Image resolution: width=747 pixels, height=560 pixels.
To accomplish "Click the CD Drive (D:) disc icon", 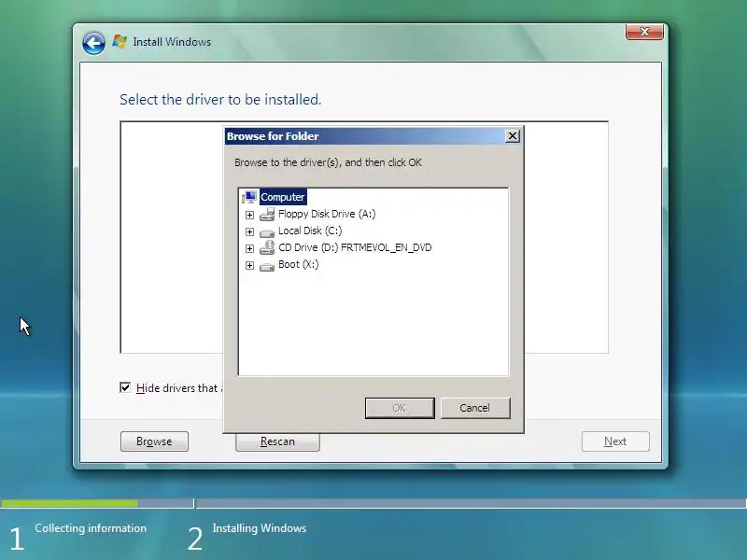I will (x=267, y=247).
